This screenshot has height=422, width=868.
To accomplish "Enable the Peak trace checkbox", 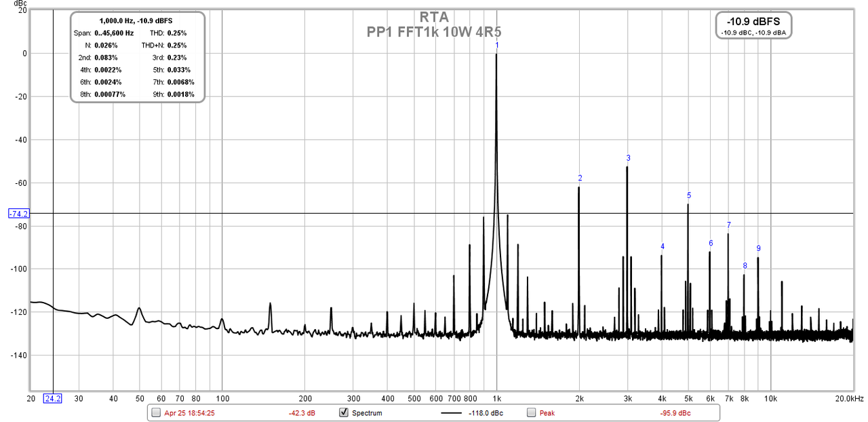I will pyautogui.click(x=532, y=413).
